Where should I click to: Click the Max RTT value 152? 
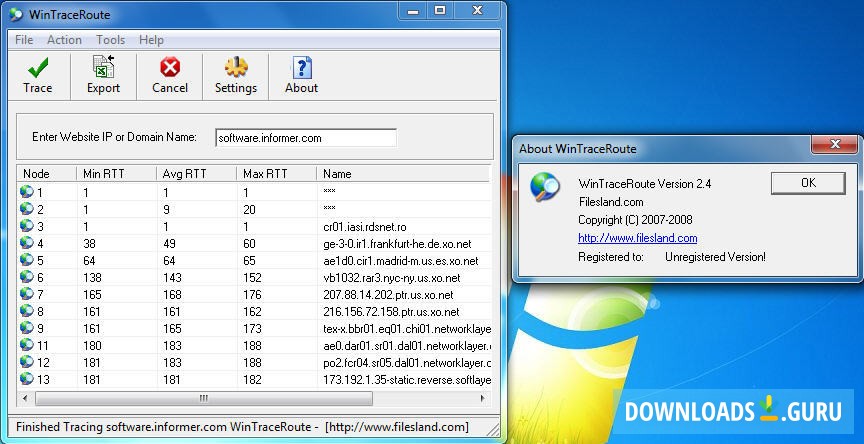point(252,278)
